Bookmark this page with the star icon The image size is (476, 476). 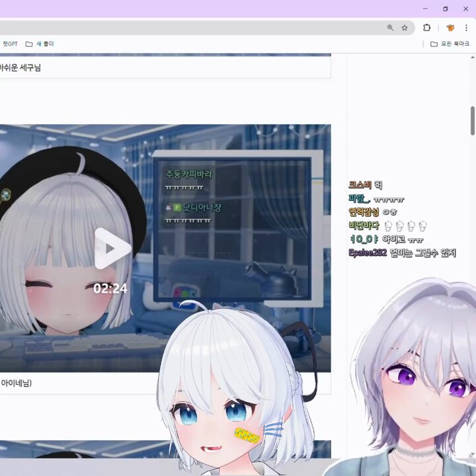tap(405, 28)
